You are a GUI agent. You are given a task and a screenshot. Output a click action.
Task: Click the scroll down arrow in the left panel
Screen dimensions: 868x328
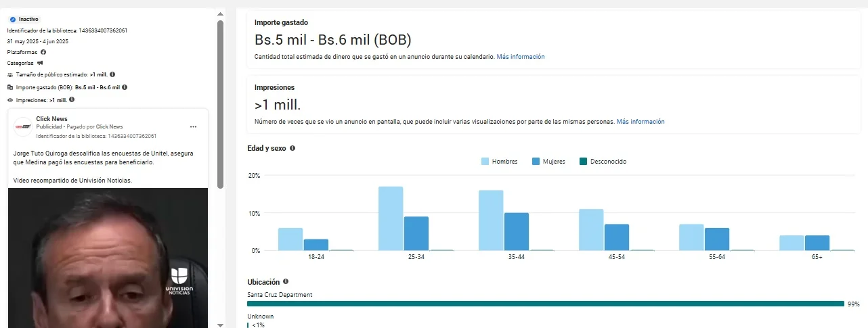tap(220, 324)
